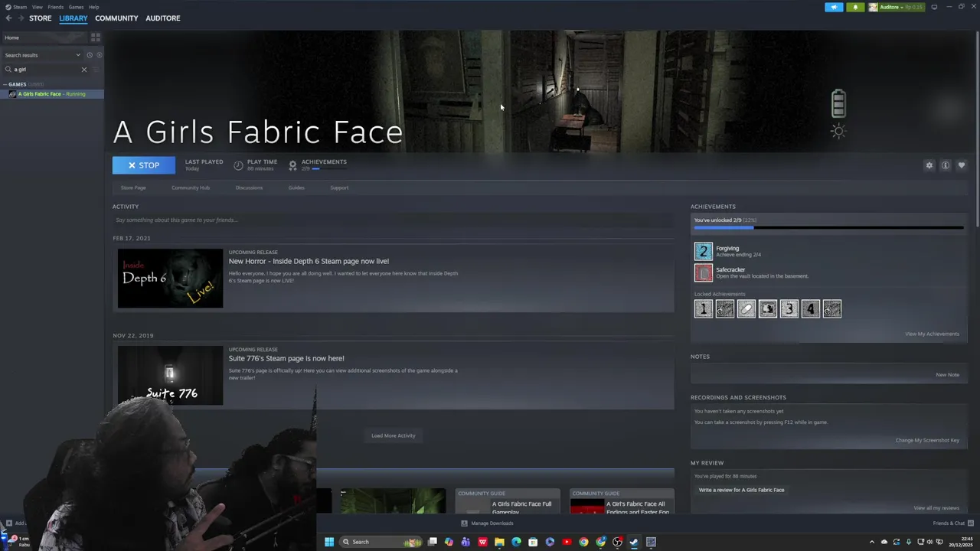Open the Discussions link
This screenshot has width=980, height=551.
click(x=249, y=187)
